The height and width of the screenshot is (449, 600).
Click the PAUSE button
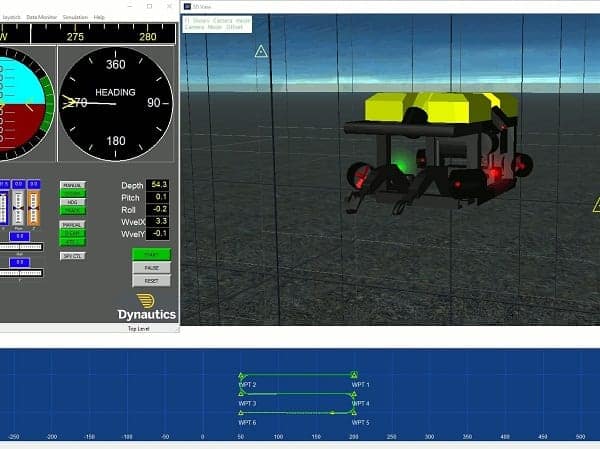coord(152,268)
